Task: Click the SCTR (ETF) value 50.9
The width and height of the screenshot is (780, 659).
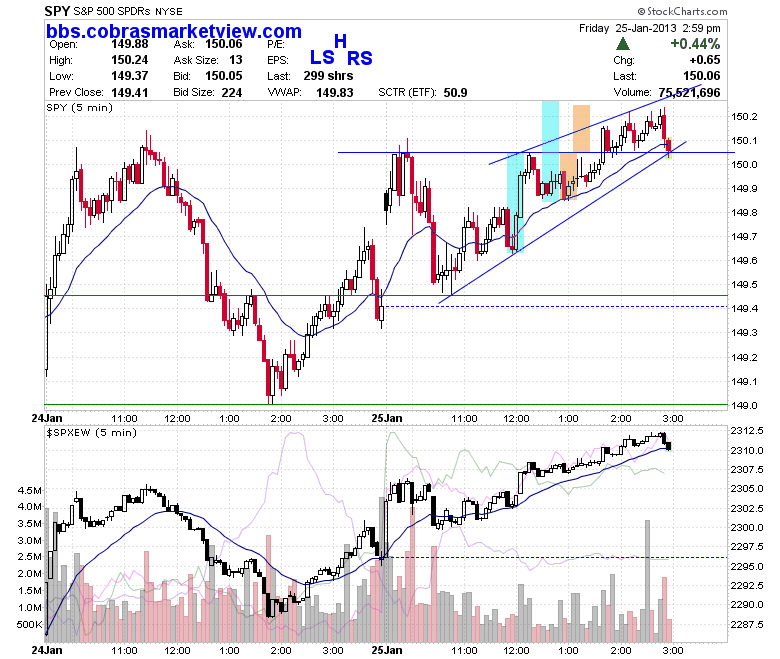Action: (x=455, y=93)
